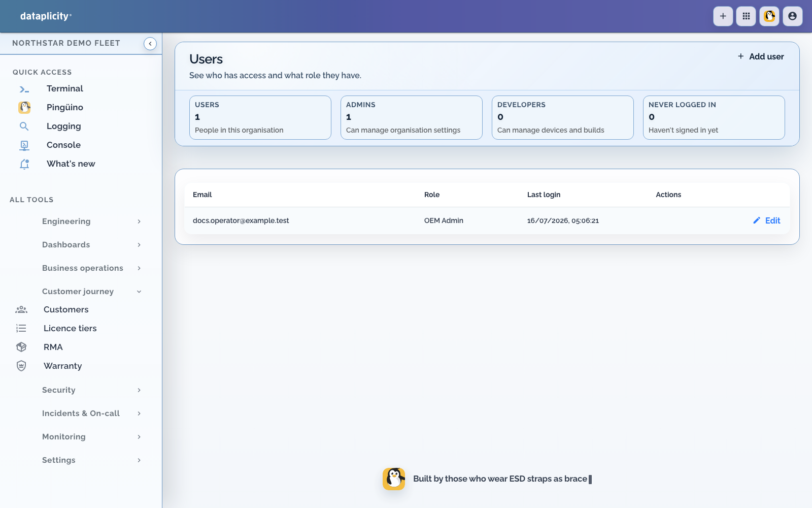Viewport: 812px width, 508px height.
Task: Click the Warranty shield icon
Action: click(x=21, y=366)
